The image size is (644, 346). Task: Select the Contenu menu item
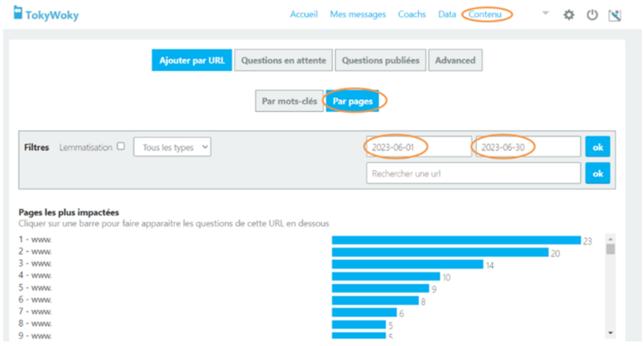[x=485, y=15]
